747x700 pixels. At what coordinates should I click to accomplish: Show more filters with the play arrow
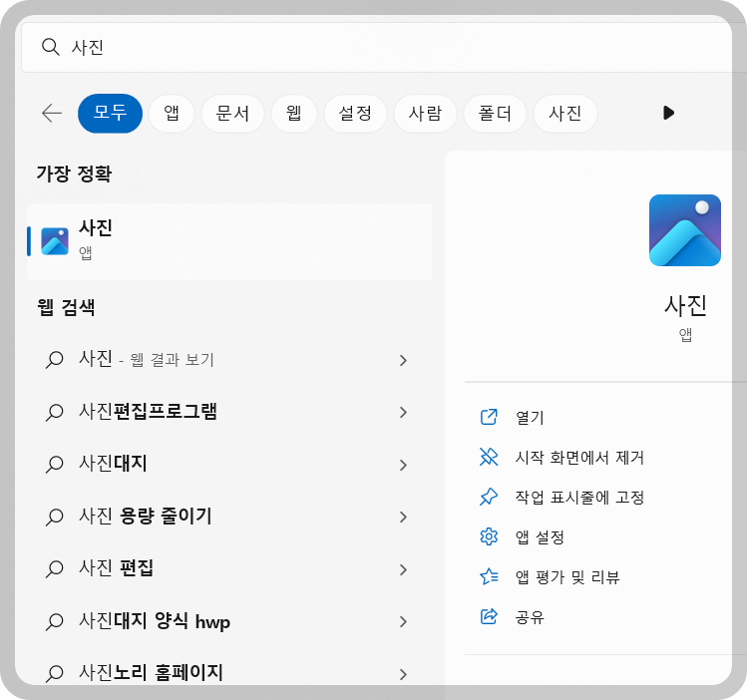click(668, 113)
